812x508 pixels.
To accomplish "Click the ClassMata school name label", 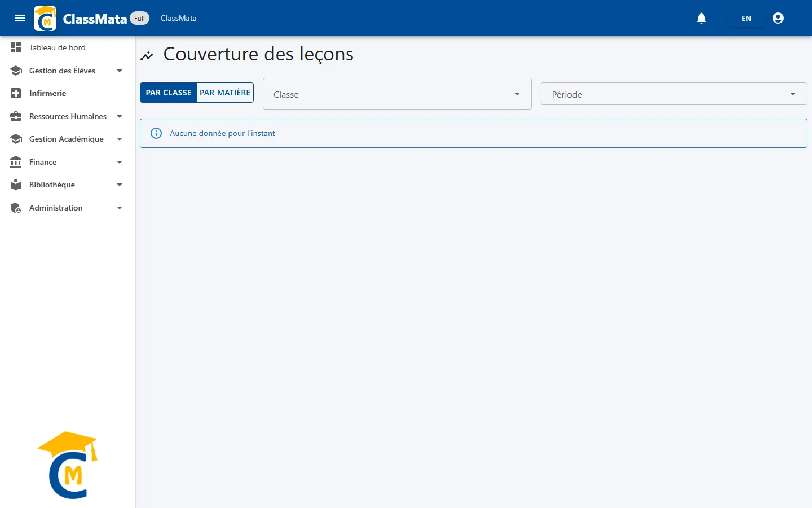I will (x=178, y=18).
